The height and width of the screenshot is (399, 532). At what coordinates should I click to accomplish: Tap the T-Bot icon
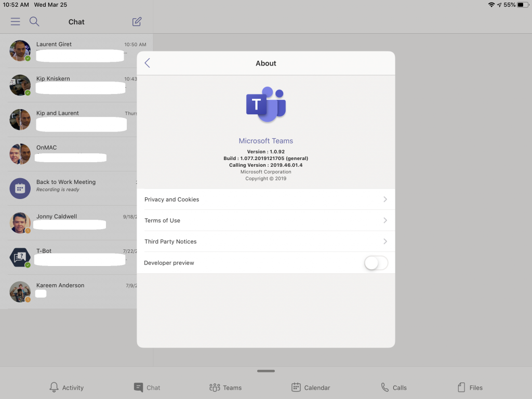pyautogui.click(x=20, y=257)
